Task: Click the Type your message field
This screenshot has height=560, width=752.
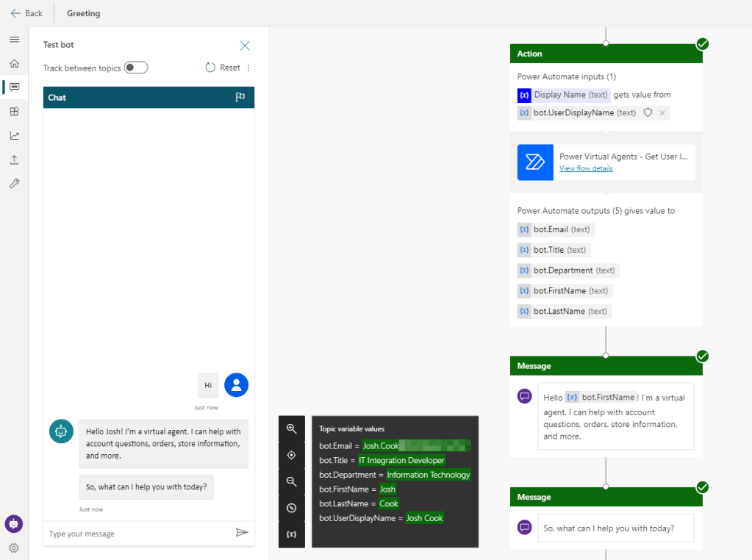Action: (132, 534)
